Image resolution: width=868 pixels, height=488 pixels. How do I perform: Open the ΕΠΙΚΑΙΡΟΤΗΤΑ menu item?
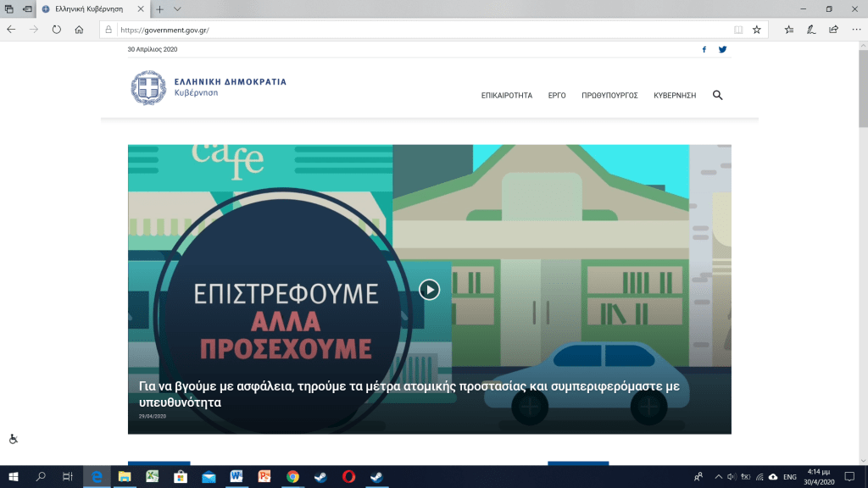point(507,96)
